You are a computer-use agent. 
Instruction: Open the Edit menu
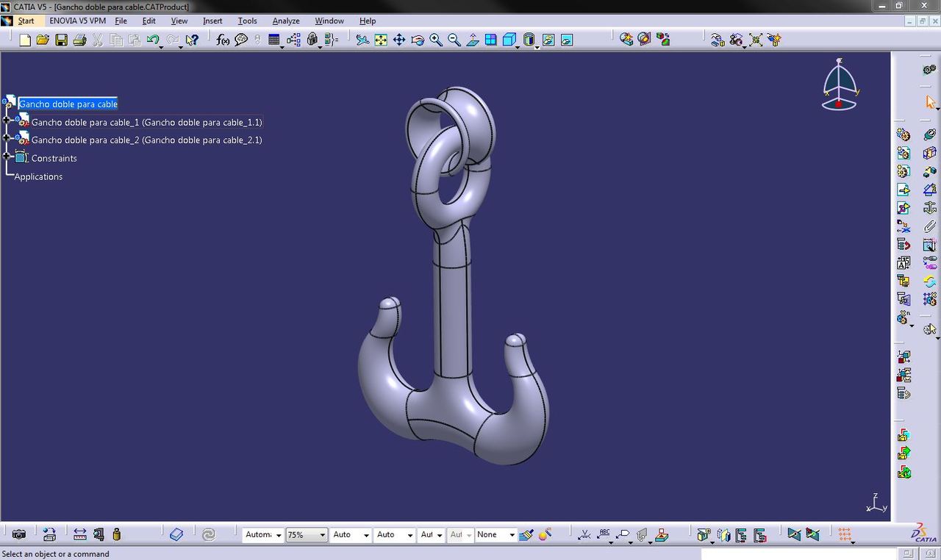point(149,21)
